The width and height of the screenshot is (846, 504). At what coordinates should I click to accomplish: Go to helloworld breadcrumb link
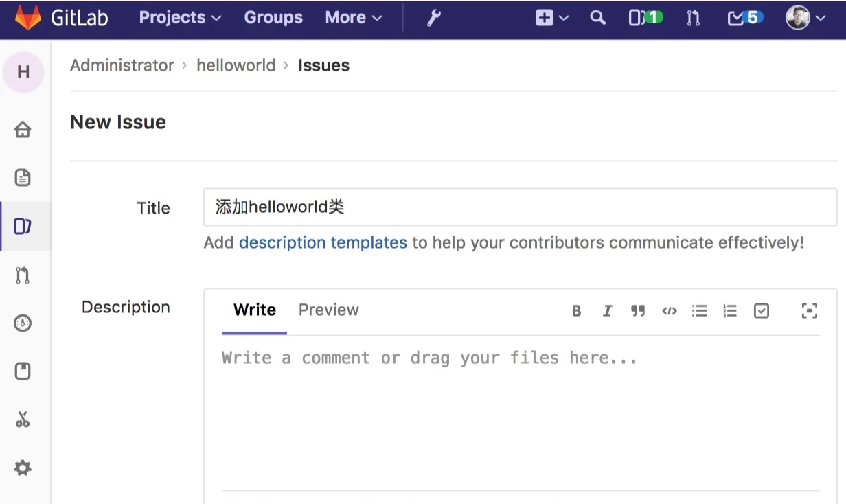[236, 65]
